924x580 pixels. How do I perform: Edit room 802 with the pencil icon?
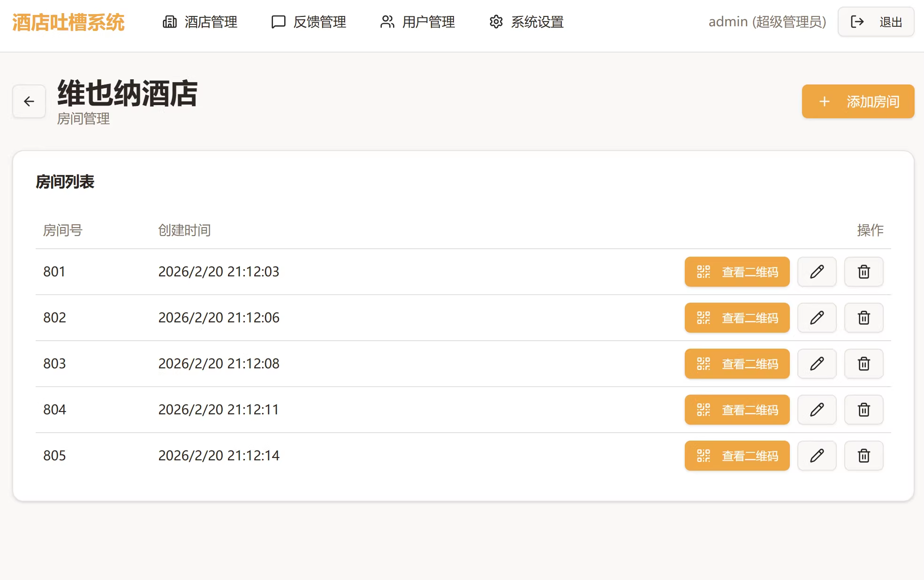(x=817, y=318)
